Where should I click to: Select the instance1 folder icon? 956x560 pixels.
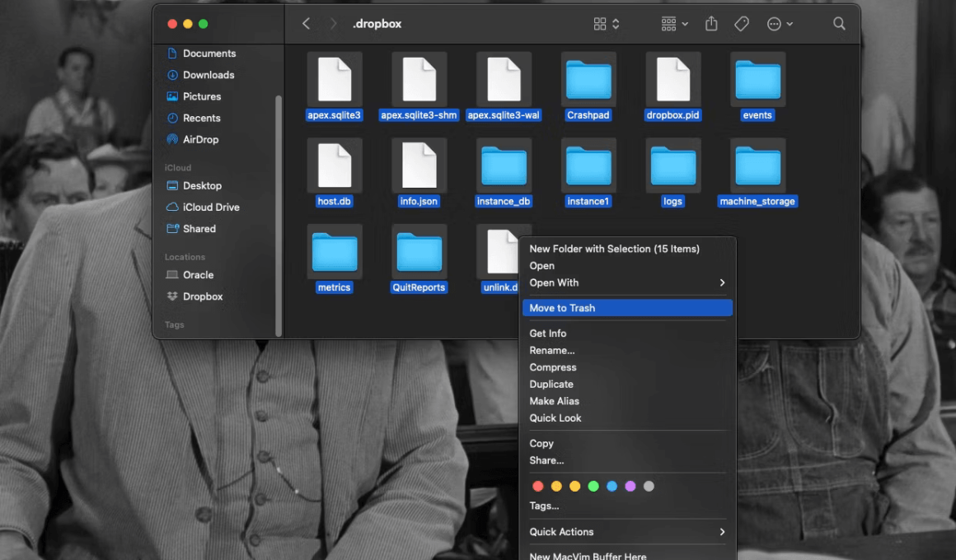pos(588,166)
